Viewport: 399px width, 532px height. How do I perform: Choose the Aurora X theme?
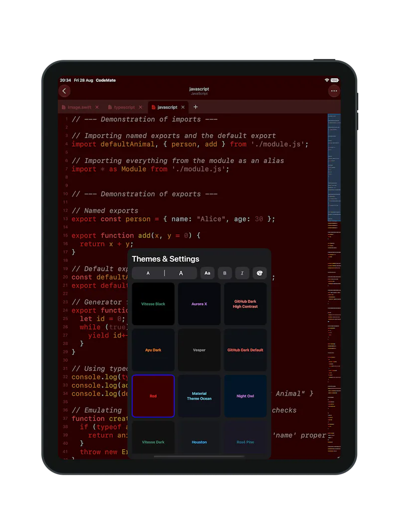(199, 304)
